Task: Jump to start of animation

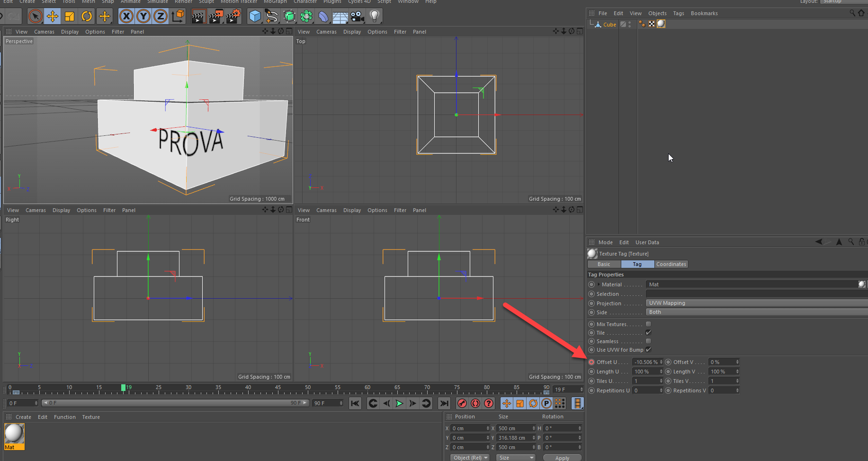Action: pyautogui.click(x=355, y=403)
